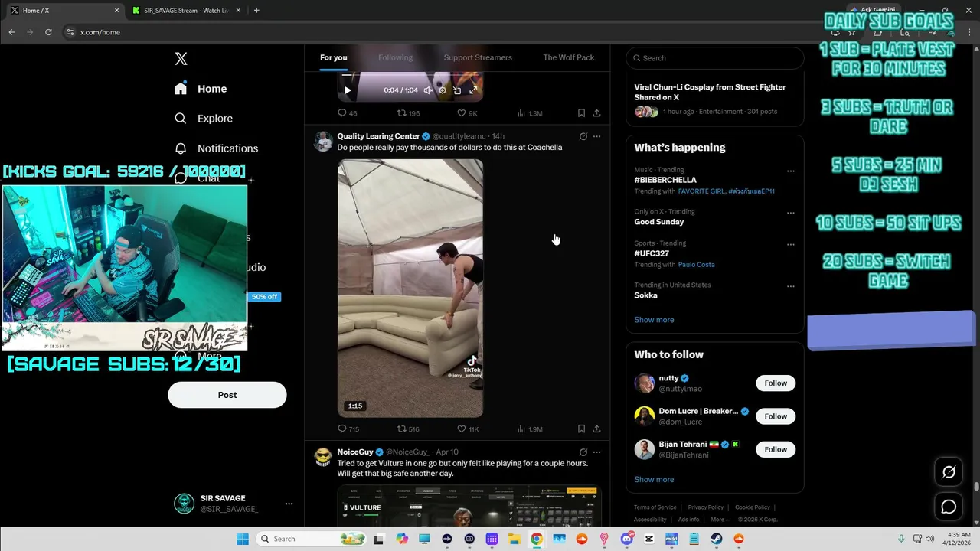Screen dimensions: 980x551
Task: Open Quality Learing Center profile name
Action: coord(378,136)
